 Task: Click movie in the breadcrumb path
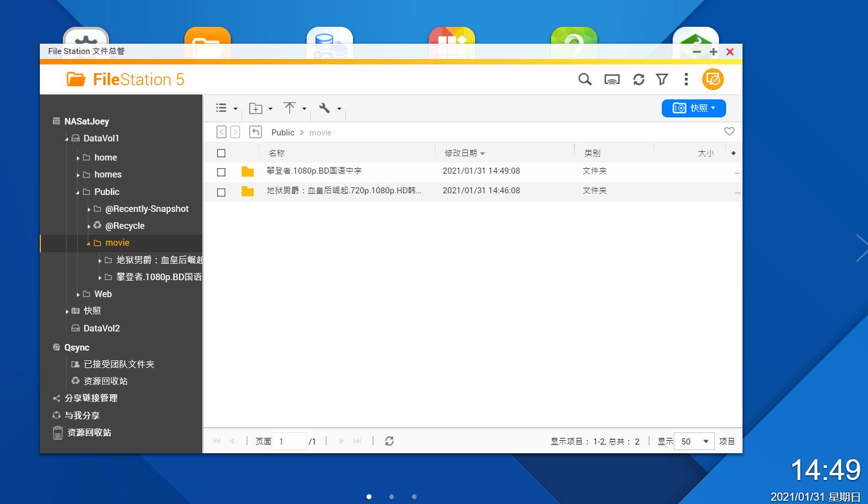click(320, 133)
